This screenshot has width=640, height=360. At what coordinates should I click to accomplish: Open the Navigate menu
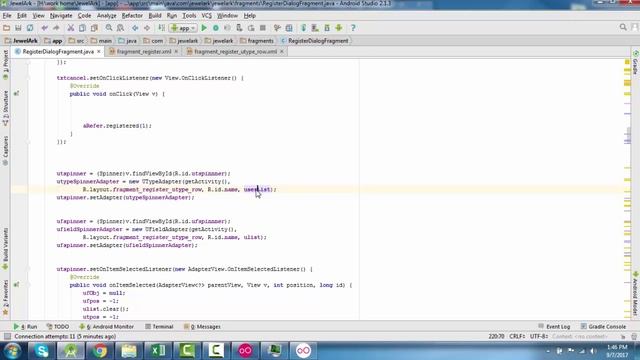tap(61, 16)
